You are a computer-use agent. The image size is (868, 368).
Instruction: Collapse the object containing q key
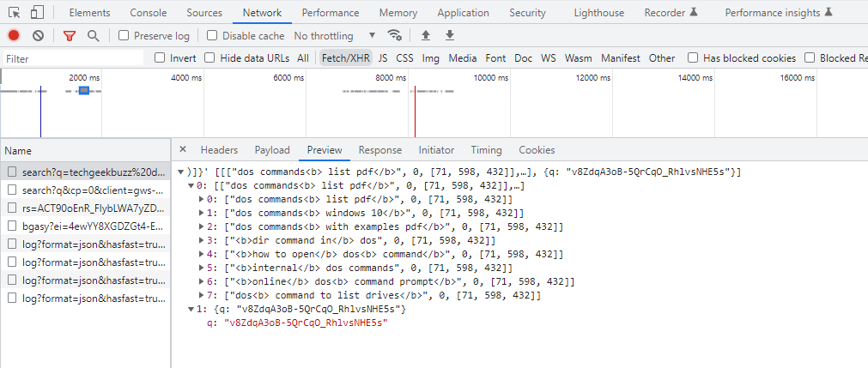pyautogui.click(x=191, y=309)
